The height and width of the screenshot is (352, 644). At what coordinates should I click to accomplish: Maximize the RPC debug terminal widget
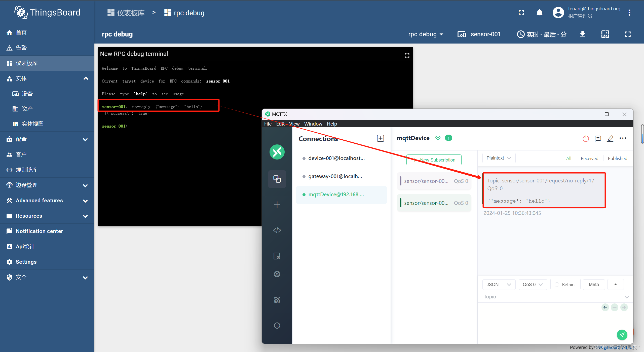pyautogui.click(x=407, y=55)
